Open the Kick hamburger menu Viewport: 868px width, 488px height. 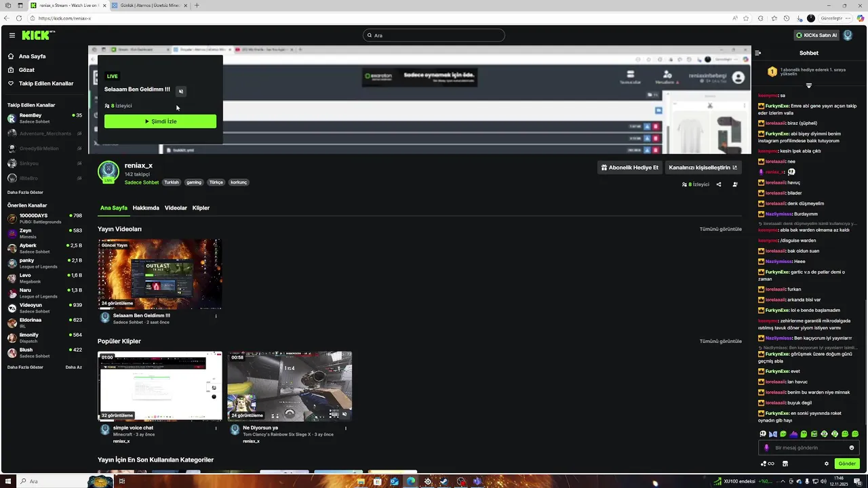(12, 35)
